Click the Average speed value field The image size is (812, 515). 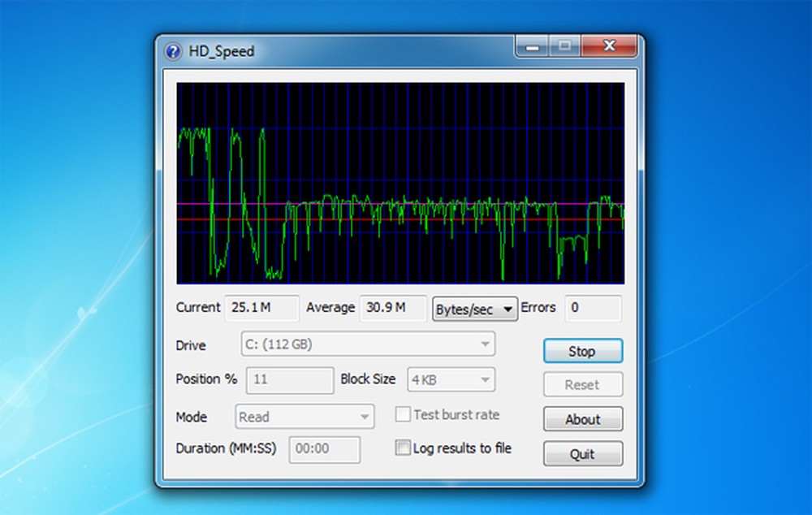tap(393, 309)
